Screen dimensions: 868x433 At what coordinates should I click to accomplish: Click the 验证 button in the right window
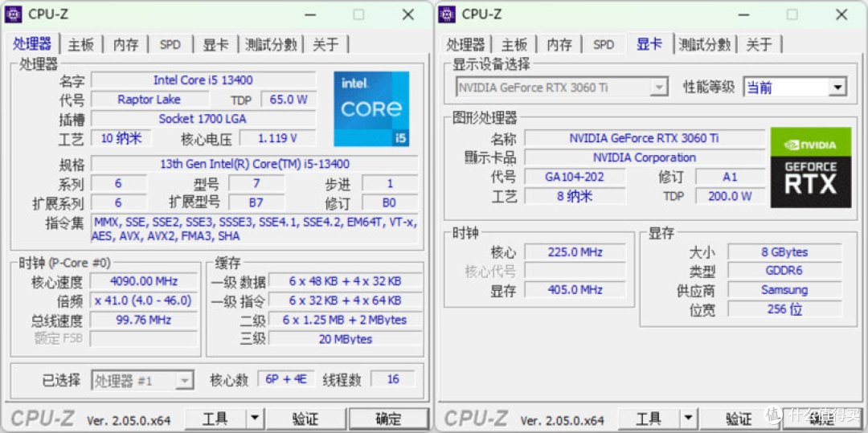[739, 419]
